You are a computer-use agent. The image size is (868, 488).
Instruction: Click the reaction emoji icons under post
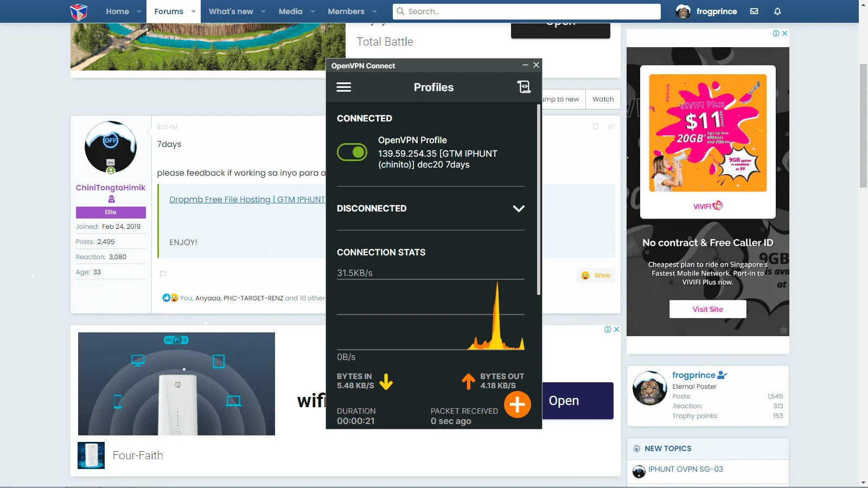[x=170, y=298]
